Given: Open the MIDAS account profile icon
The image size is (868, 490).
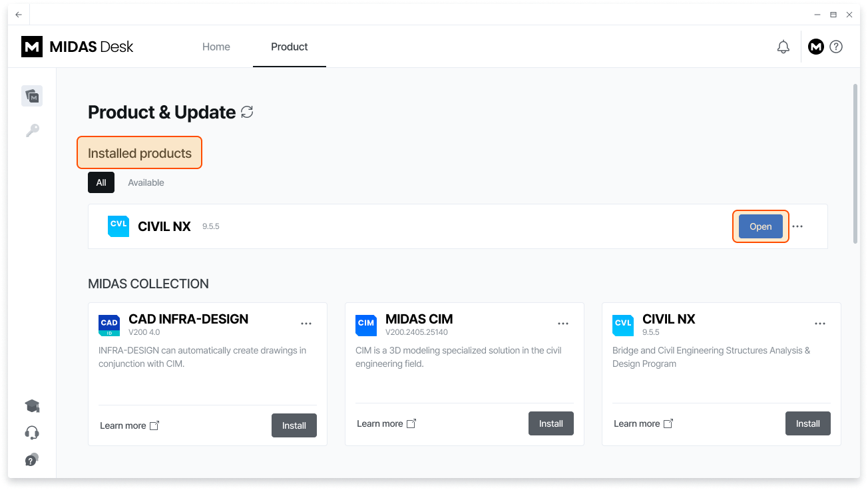Looking at the screenshot, I should point(815,47).
